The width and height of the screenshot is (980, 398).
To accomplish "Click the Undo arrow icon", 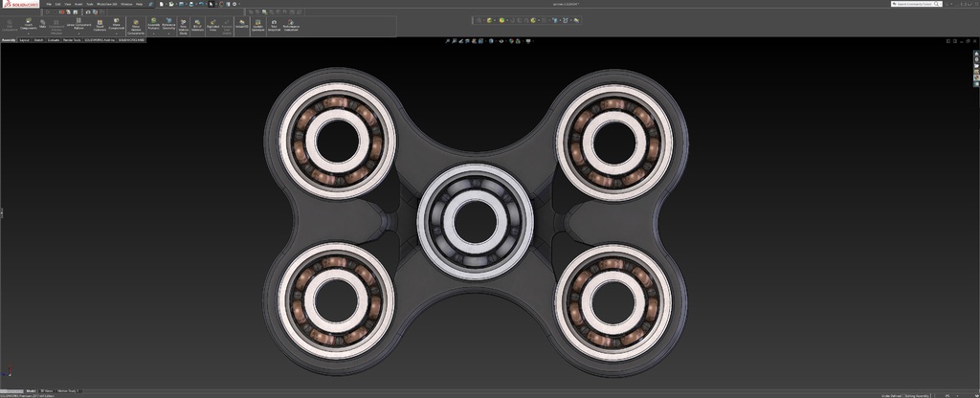I will 201,4.
